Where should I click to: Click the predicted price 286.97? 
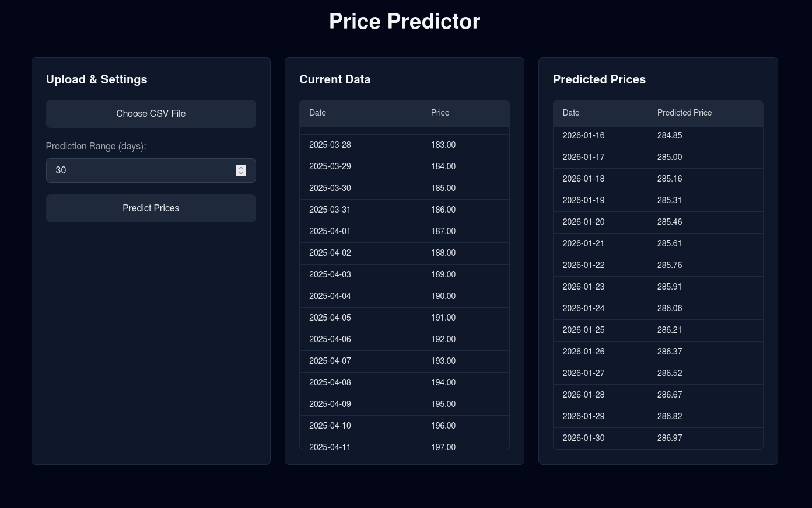click(670, 438)
